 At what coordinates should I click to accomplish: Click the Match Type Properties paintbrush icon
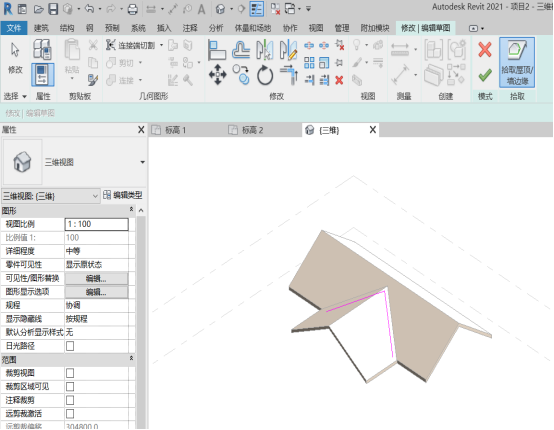tap(93, 80)
